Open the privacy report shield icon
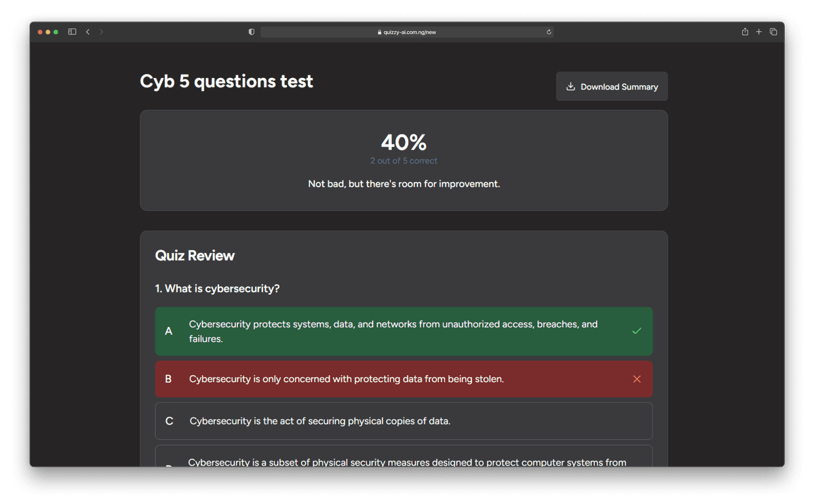 (251, 31)
